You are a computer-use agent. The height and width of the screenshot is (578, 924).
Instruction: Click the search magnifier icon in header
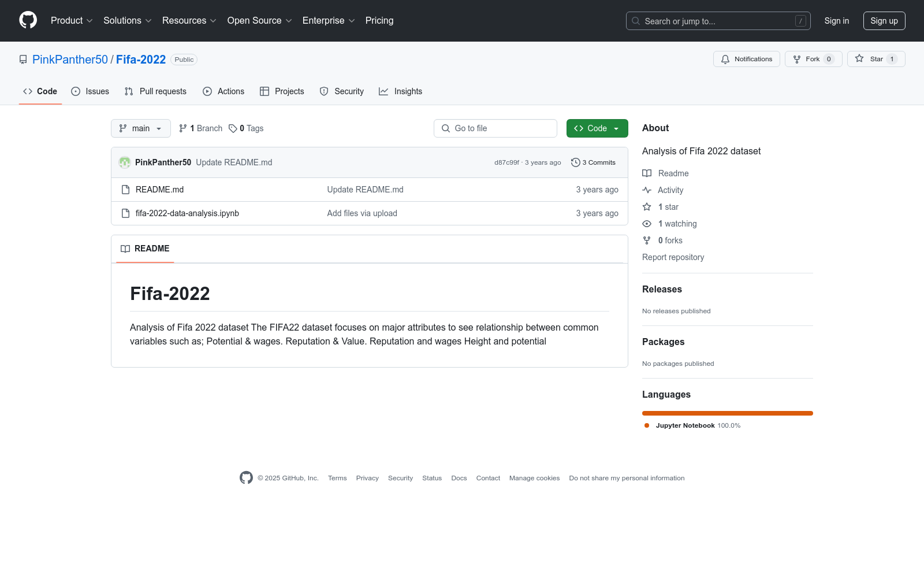636,21
